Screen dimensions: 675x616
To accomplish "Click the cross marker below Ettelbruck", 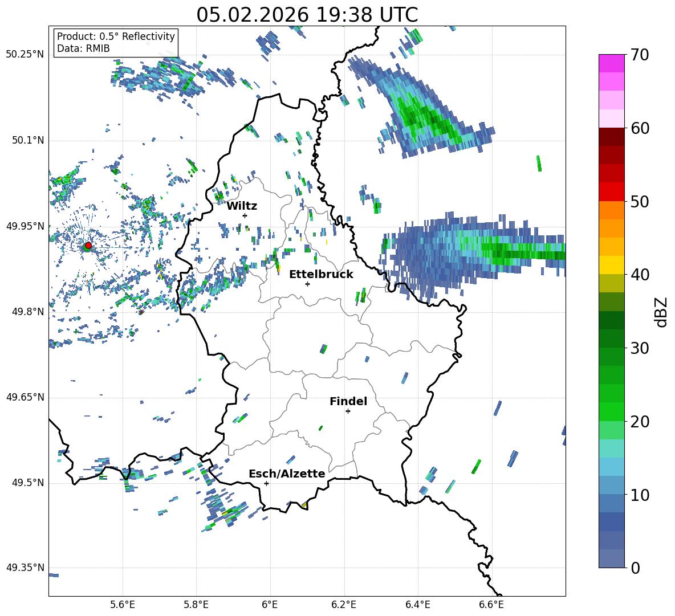I will [307, 284].
